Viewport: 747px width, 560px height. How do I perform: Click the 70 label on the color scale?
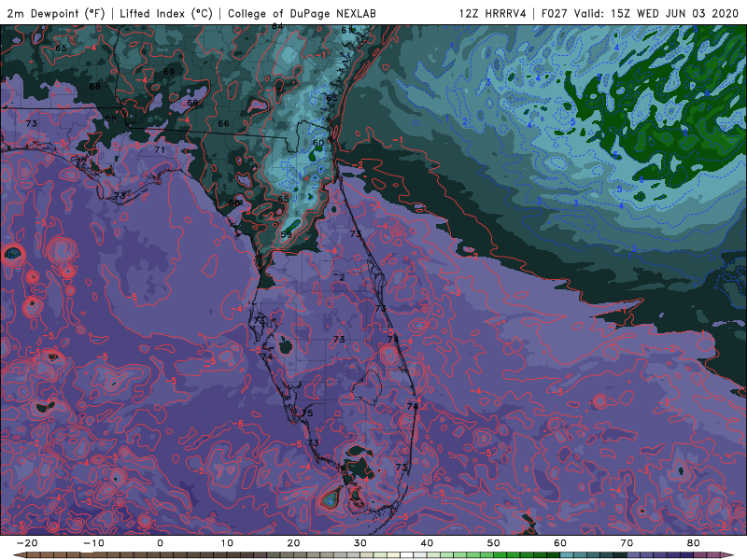tap(627, 543)
